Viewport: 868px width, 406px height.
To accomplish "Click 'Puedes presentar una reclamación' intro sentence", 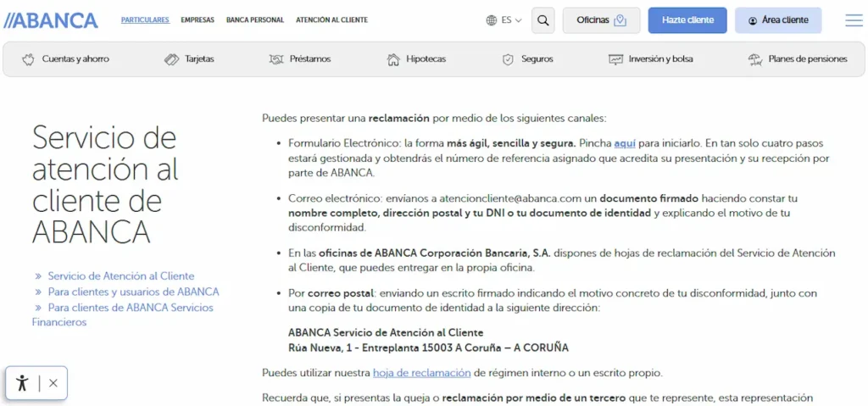I will tap(435, 118).
